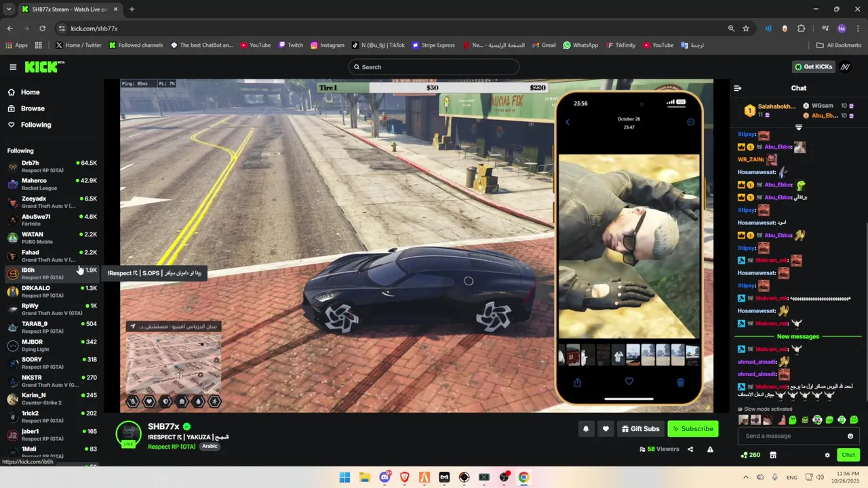Open Discord from the taskbar
This screenshot has width=868, height=488.
[384, 477]
